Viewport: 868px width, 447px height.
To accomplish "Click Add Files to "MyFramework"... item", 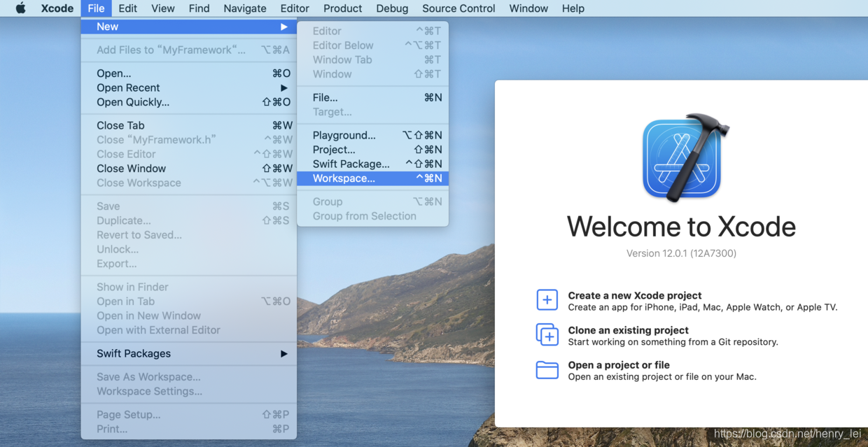I will [188, 50].
